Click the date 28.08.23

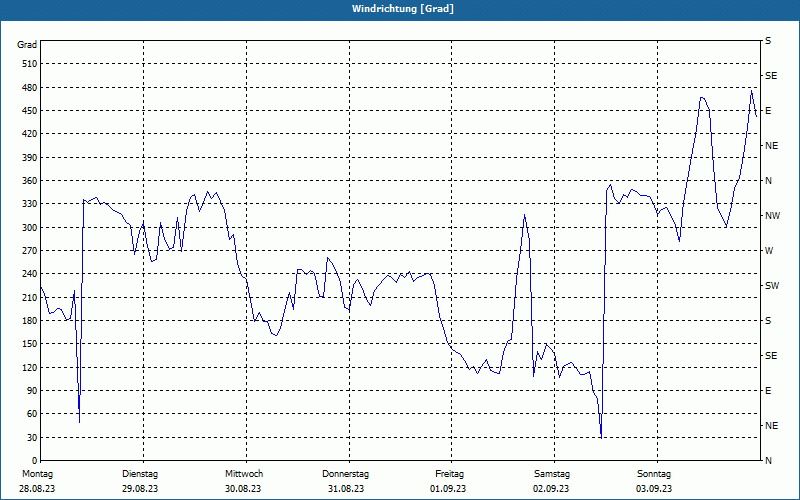coord(37,489)
